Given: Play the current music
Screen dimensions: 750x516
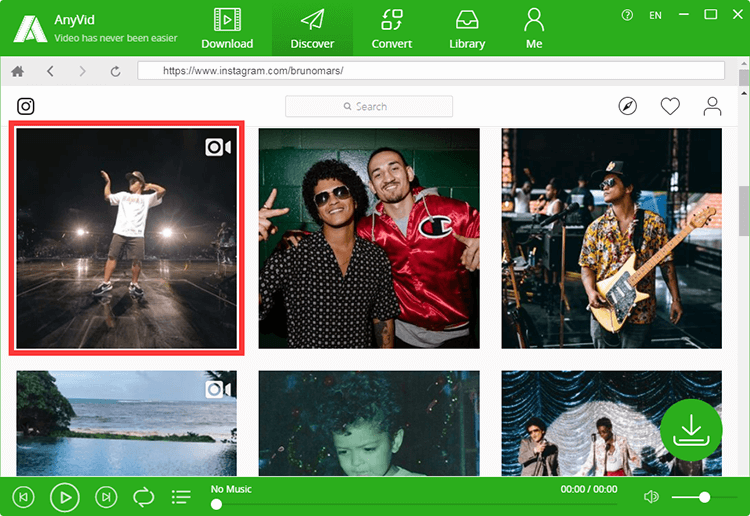Looking at the screenshot, I should (x=65, y=497).
